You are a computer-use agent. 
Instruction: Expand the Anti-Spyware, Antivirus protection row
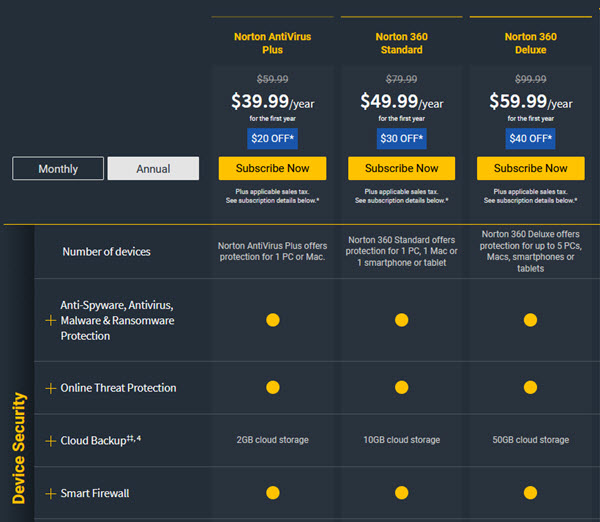(x=51, y=320)
